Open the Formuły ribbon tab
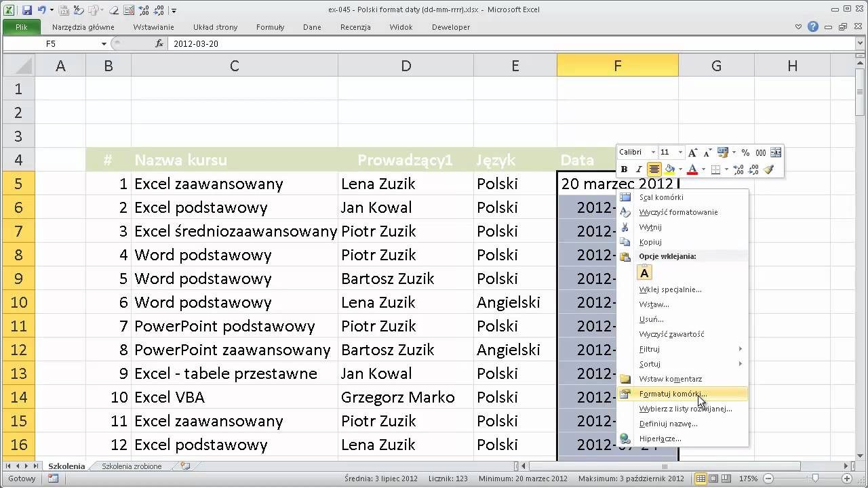The width and height of the screenshot is (868, 488). pyautogui.click(x=270, y=27)
